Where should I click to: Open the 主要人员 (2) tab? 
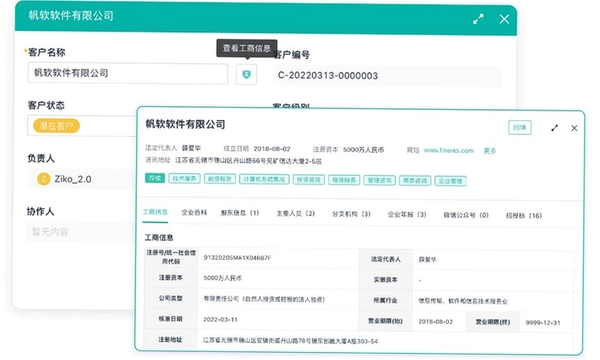[x=295, y=213]
